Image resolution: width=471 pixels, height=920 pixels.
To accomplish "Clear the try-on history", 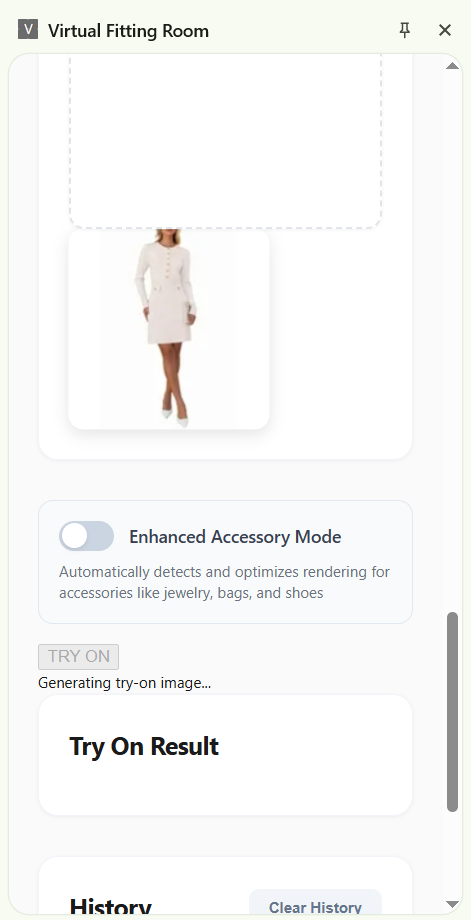I will pyautogui.click(x=316, y=907).
